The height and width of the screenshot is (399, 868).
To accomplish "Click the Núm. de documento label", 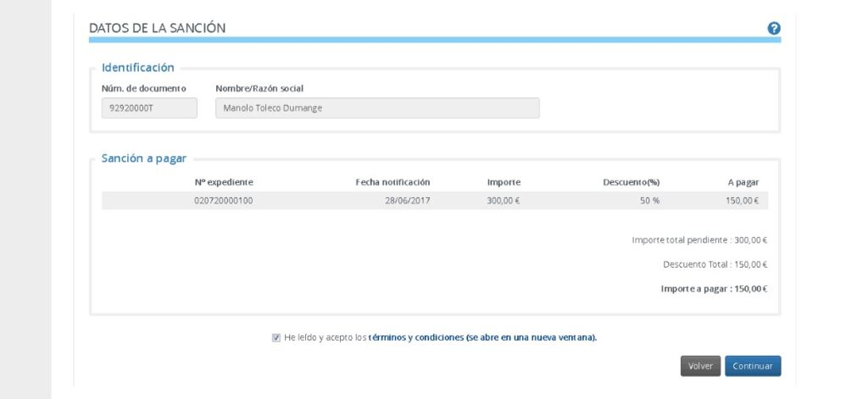I will 144,89.
